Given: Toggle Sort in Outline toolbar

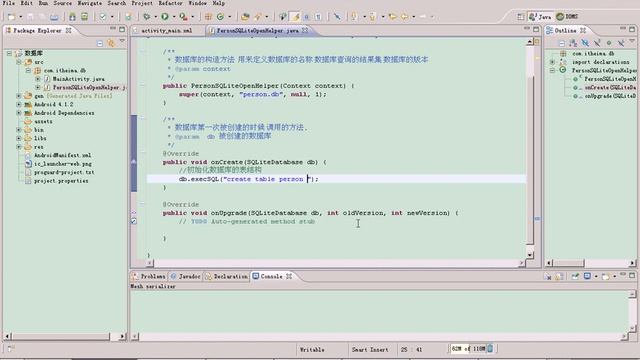Looking at the screenshot, I should pyautogui.click(x=573, y=43).
